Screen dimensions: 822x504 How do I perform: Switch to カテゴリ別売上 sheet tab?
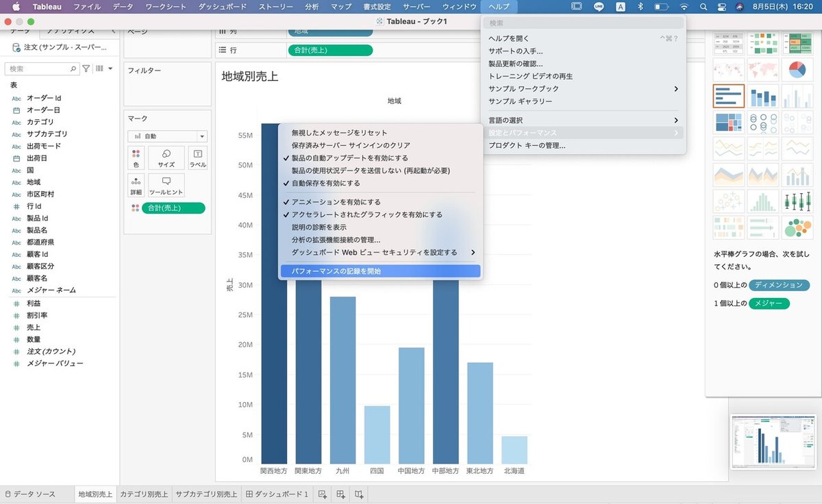[x=144, y=494]
